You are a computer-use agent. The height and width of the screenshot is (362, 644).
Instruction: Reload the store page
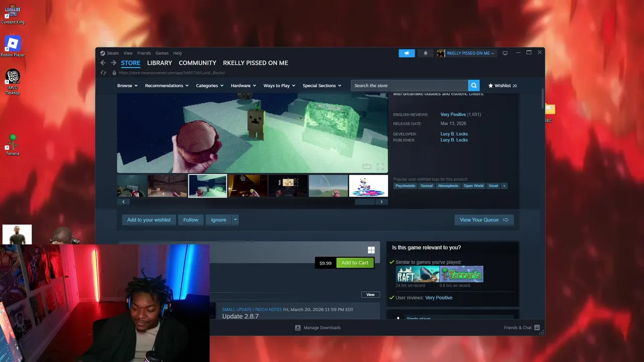[x=103, y=73]
